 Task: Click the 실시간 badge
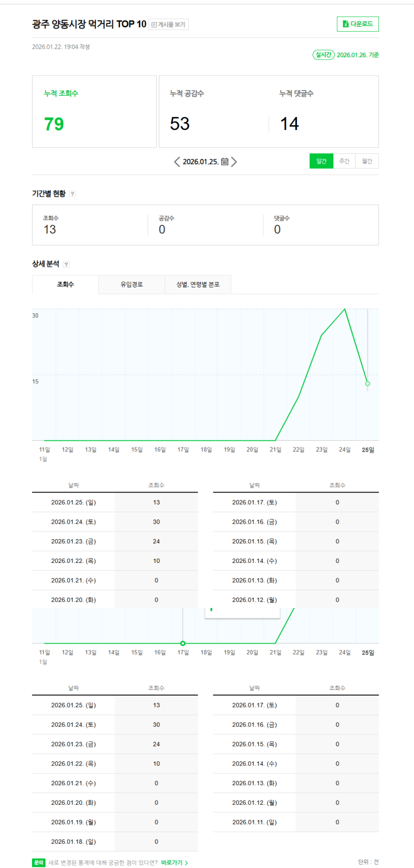pyautogui.click(x=323, y=54)
